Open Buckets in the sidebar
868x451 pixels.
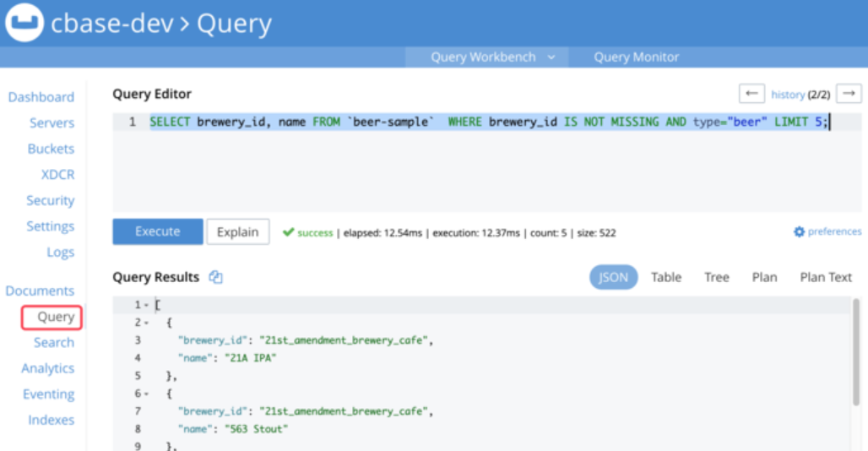[51, 149]
